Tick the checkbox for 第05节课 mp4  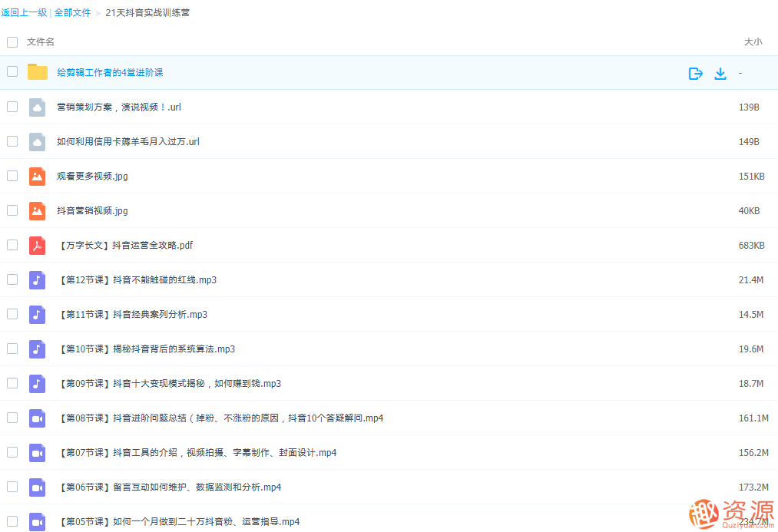tap(12, 521)
